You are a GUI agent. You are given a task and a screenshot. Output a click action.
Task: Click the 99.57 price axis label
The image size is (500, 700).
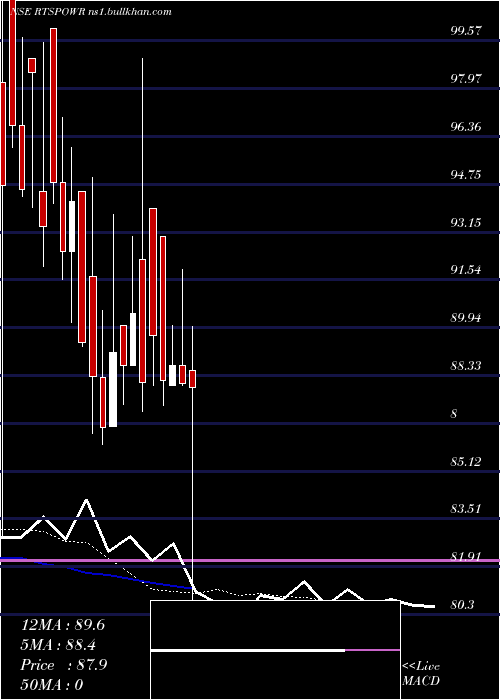tap(467, 30)
